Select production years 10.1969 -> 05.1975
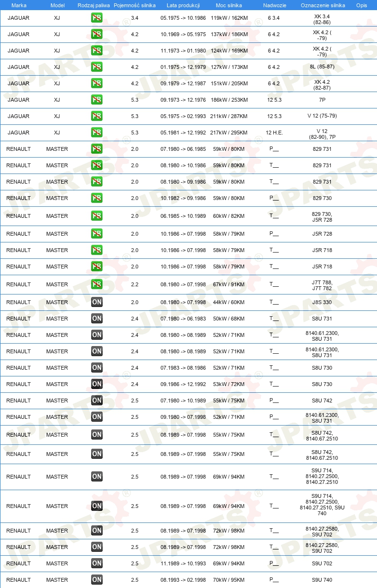The image size is (377, 588). [183, 34]
